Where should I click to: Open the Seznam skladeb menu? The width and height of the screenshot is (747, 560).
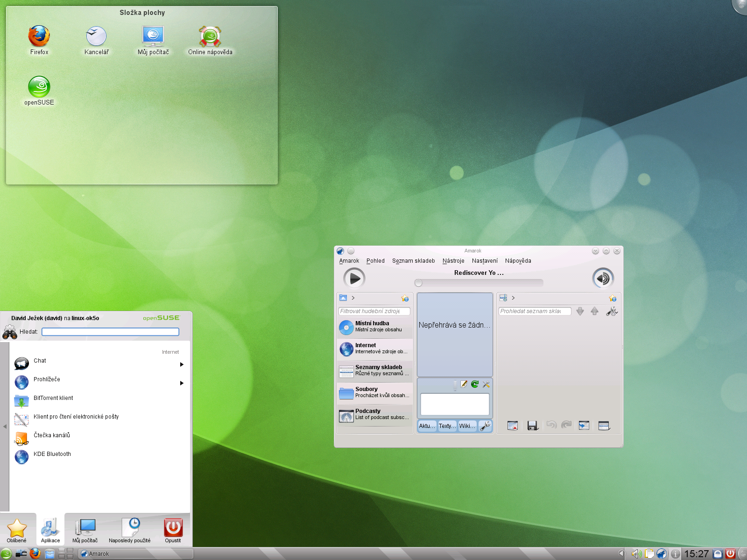tap(413, 261)
